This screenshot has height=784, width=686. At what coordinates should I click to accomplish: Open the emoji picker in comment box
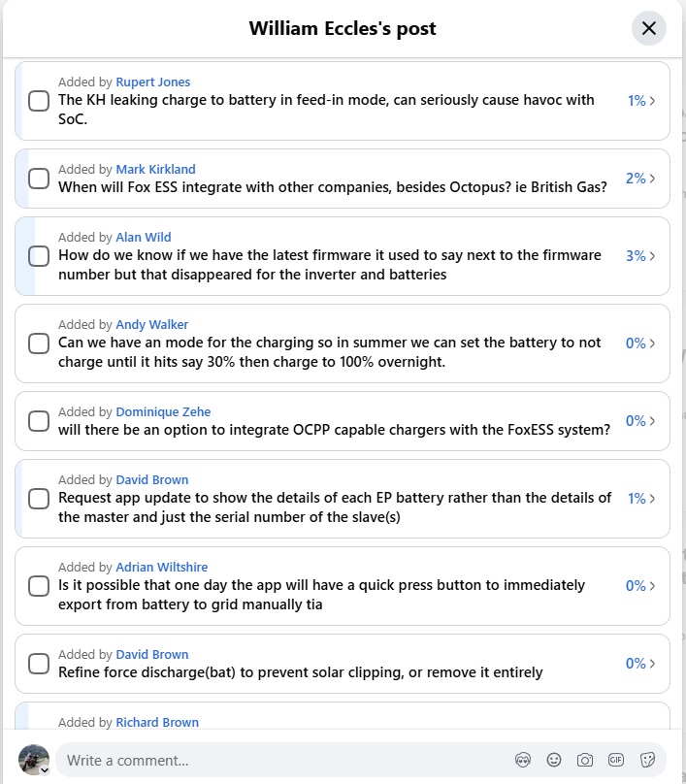(x=553, y=760)
